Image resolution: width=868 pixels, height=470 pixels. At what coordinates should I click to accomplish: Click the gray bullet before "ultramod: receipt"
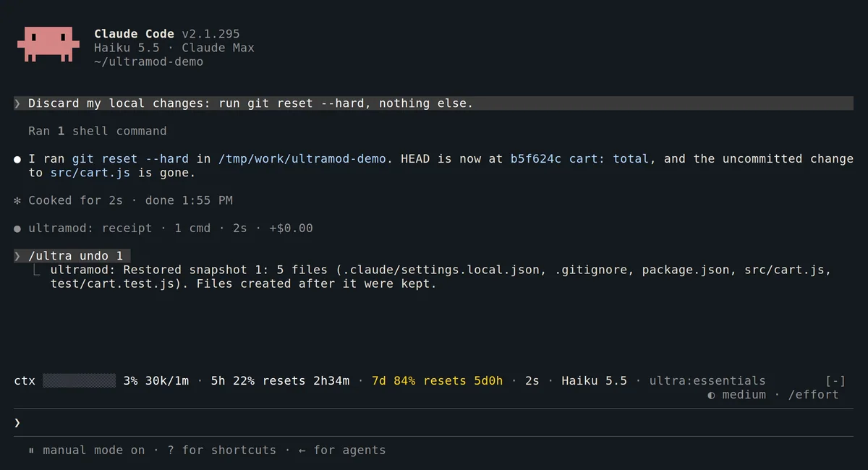pos(17,228)
